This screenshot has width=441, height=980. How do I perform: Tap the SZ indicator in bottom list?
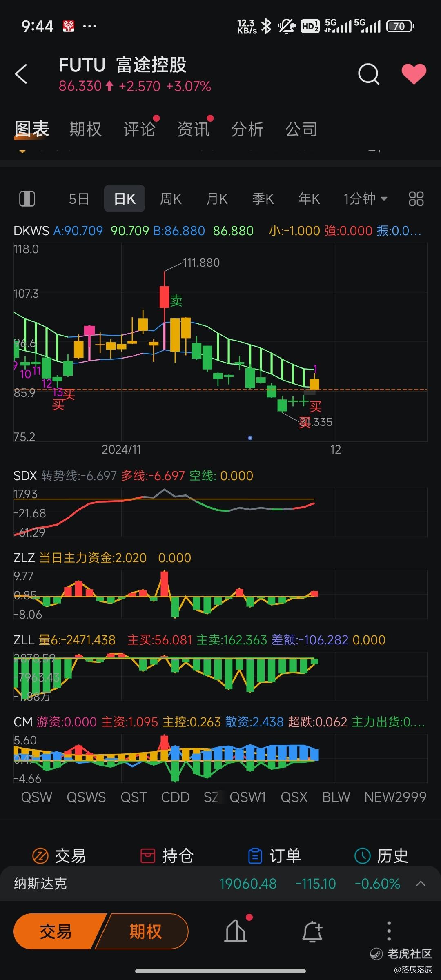(211, 797)
